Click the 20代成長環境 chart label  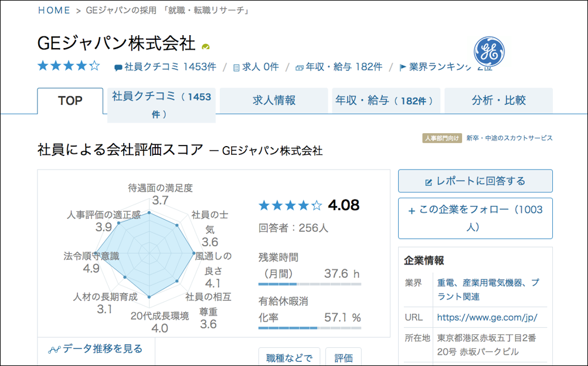click(x=159, y=316)
